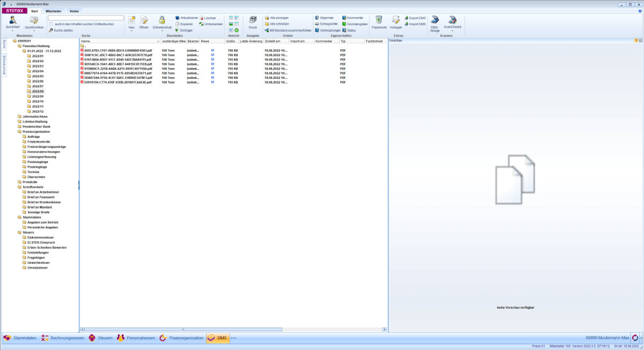
Task: Click the Quickfunktion icon
Action: [34, 20]
